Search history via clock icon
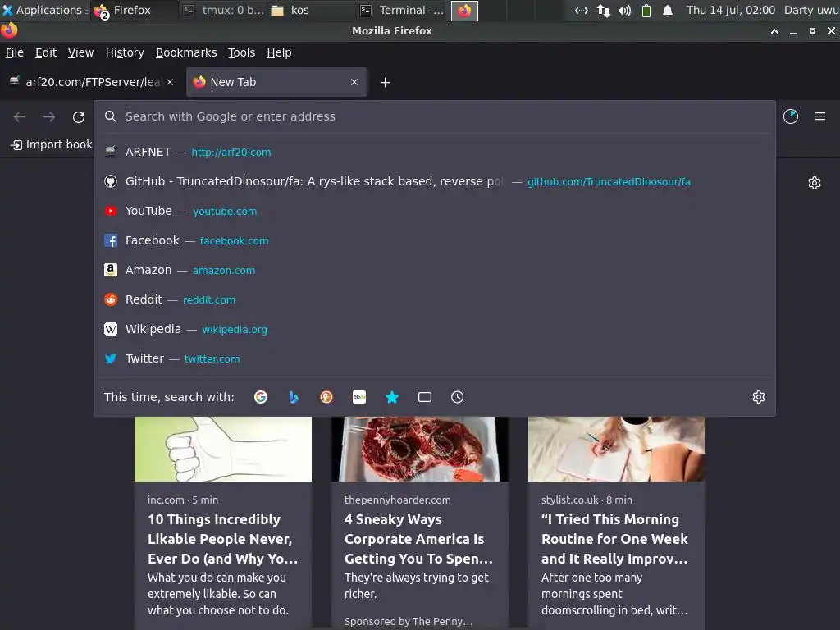840x630 pixels. (458, 397)
